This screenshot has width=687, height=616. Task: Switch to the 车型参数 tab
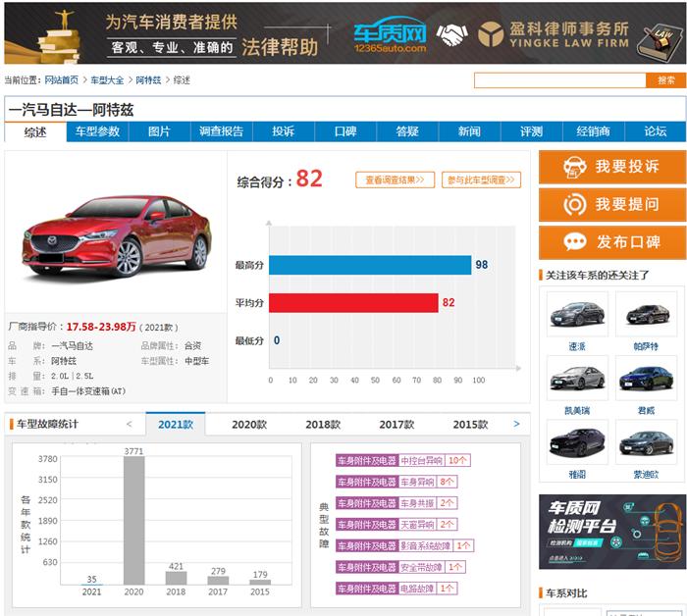[97, 131]
